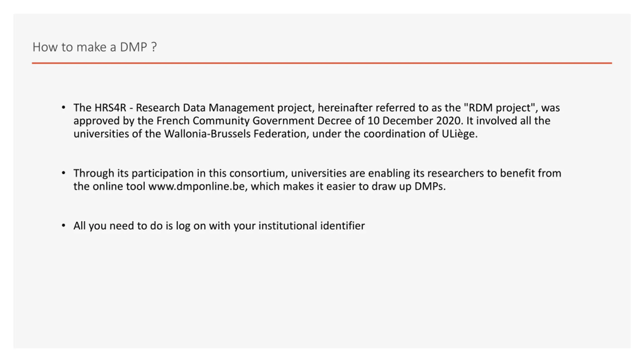Click the second bullet point marker
The image size is (644, 362).
(x=63, y=173)
